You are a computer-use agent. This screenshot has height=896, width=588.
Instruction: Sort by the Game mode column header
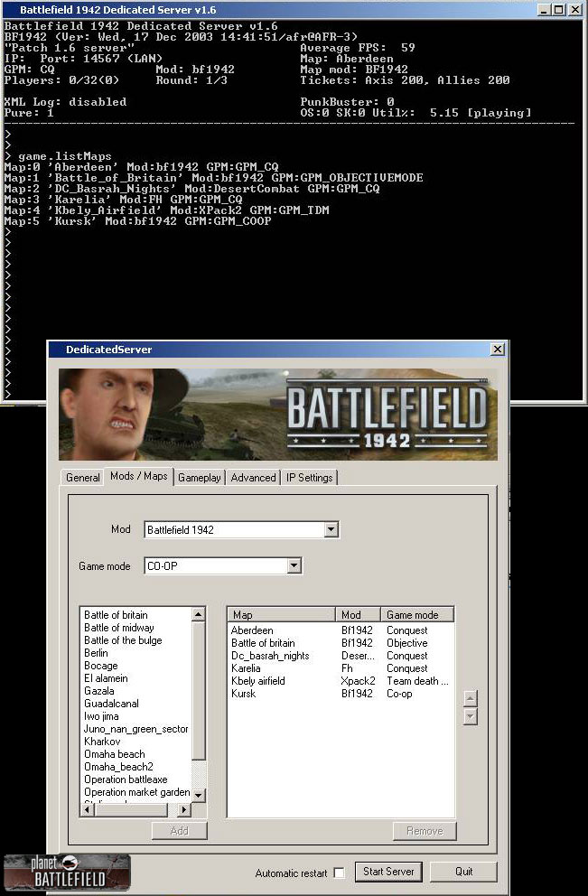tap(417, 615)
